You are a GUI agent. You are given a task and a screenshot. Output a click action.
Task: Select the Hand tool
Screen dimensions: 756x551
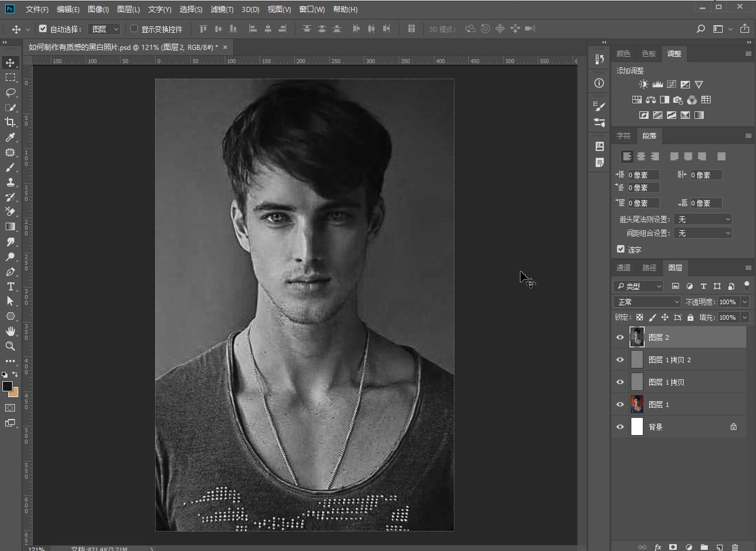click(10, 331)
